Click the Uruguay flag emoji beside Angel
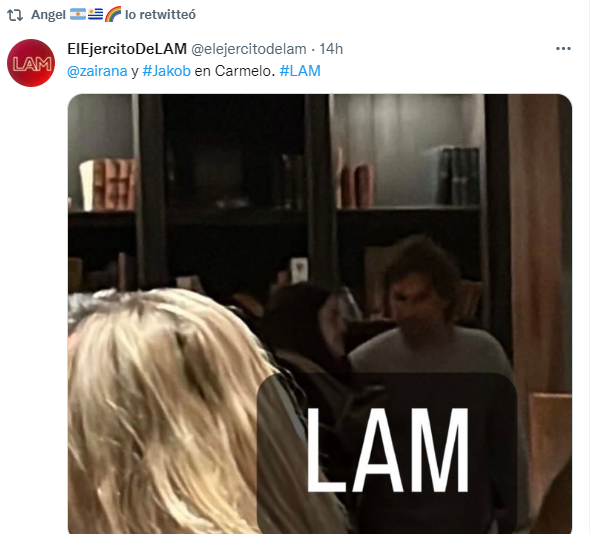This screenshot has height=534, width=603. tap(95, 14)
